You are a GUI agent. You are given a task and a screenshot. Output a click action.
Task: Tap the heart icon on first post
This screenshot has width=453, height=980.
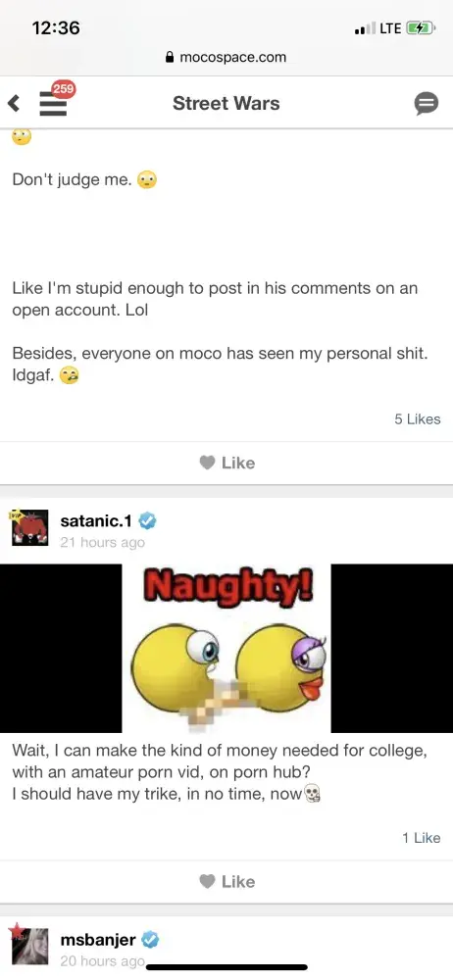(x=207, y=463)
